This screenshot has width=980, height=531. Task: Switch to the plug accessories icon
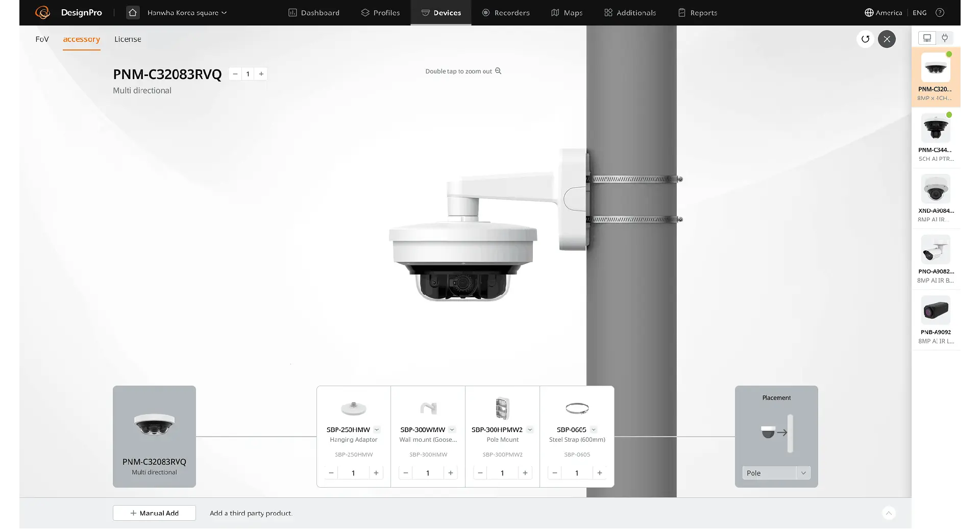[x=945, y=38]
